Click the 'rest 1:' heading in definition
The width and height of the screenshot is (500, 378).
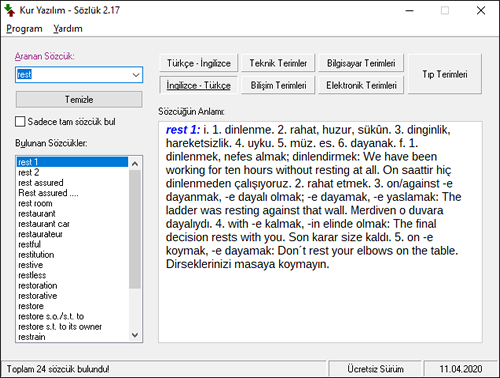[x=183, y=130]
